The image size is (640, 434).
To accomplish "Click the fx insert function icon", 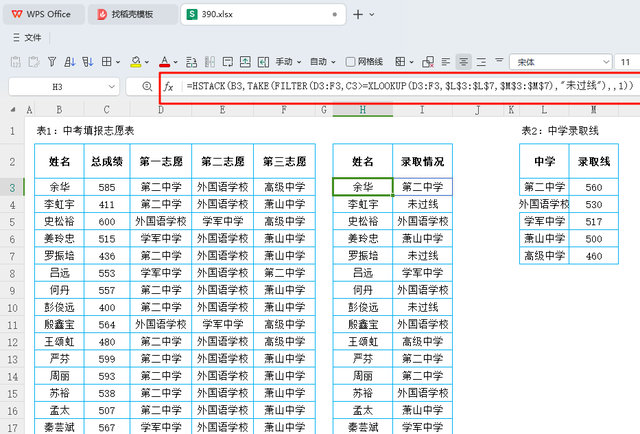I will [x=168, y=87].
